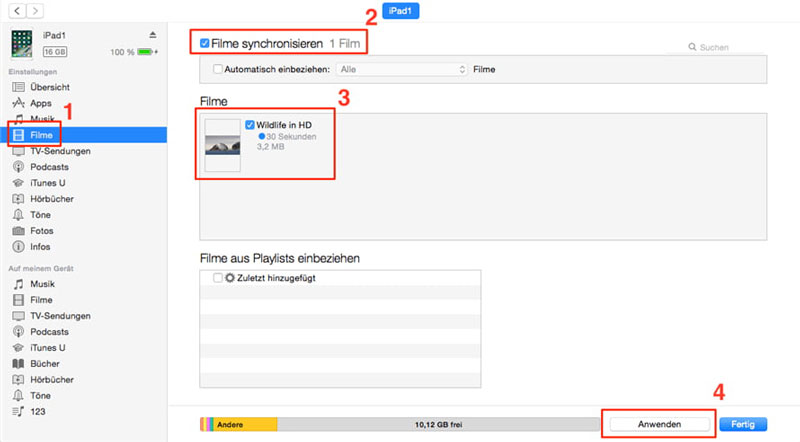Click the 100 % battery label
The image size is (800, 442).
pos(122,52)
